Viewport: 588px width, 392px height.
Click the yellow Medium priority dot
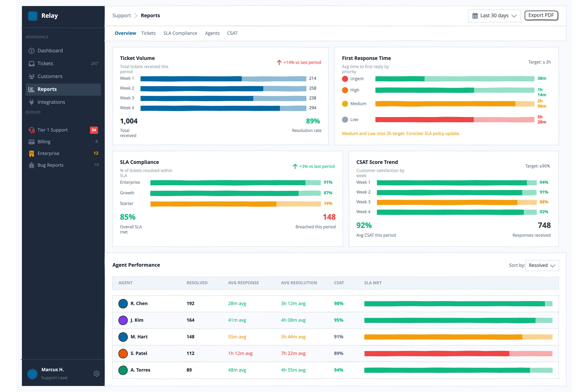pos(345,104)
